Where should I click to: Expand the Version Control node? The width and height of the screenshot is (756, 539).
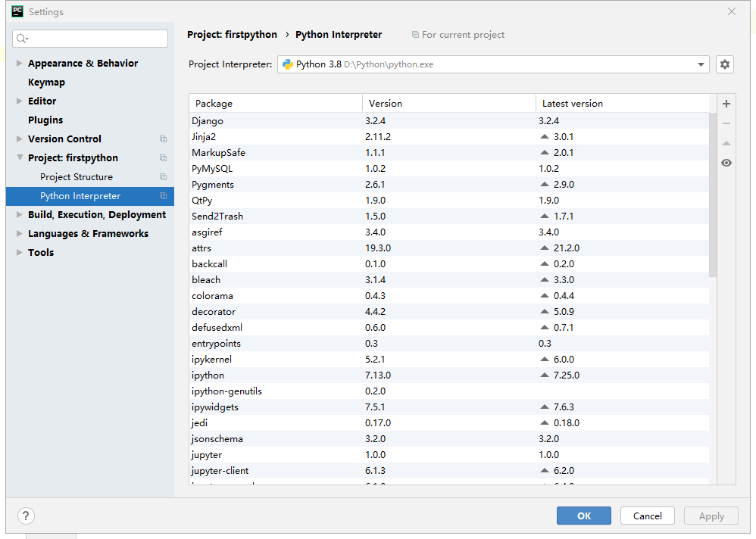(19, 139)
